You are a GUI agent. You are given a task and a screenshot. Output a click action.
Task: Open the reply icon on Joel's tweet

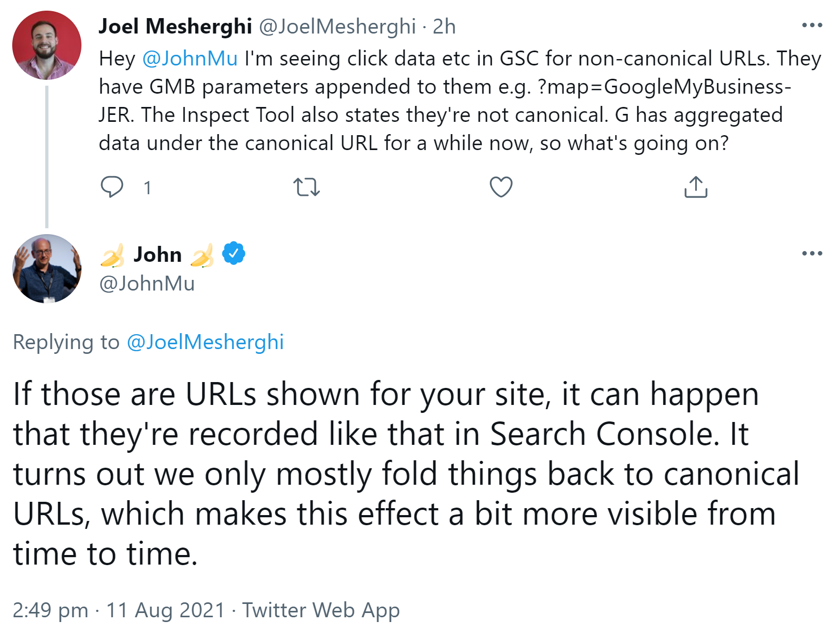(112, 187)
